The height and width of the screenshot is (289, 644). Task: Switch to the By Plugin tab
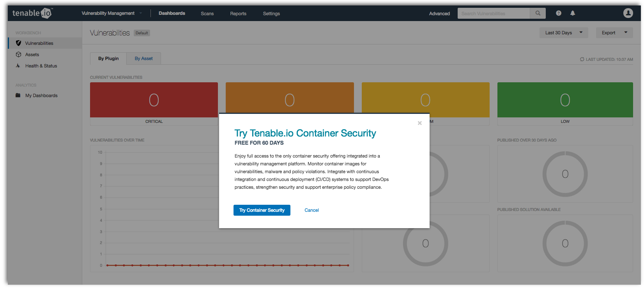tap(108, 59)
